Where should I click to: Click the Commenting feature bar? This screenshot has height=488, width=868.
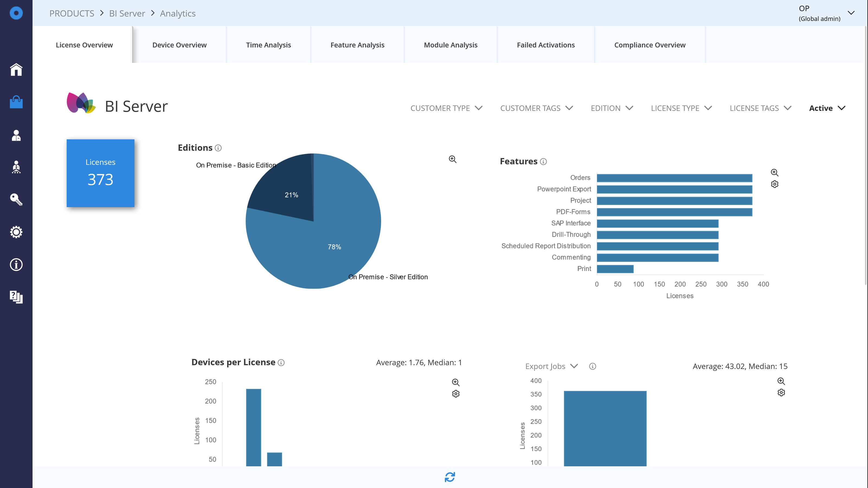pyautogui.click(x=657, y=258)
